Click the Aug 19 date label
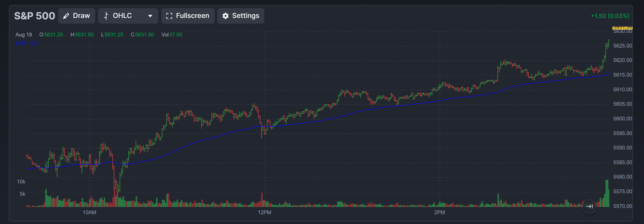The image size is (644, 224). click(x=24, y=35)
